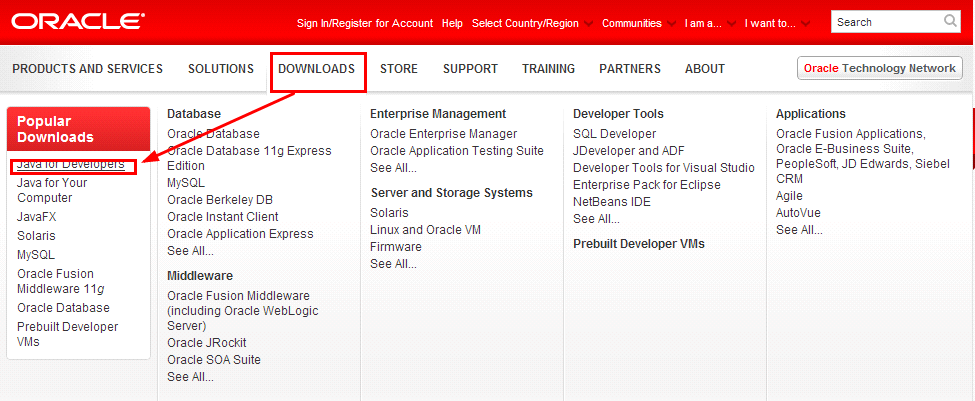Open Oracle SOA Suite link

pyautogui.click(x=214, y=359)
